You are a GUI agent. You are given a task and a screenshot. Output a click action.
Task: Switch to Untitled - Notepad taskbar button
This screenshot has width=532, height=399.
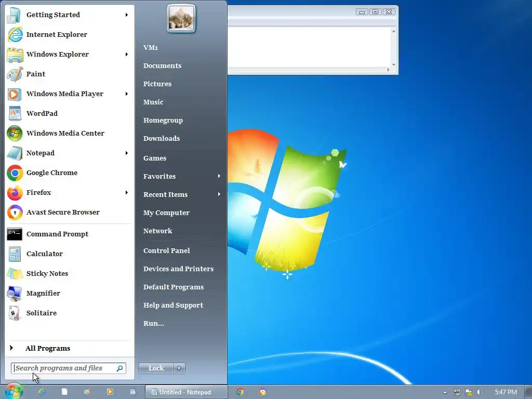(187, 392)
